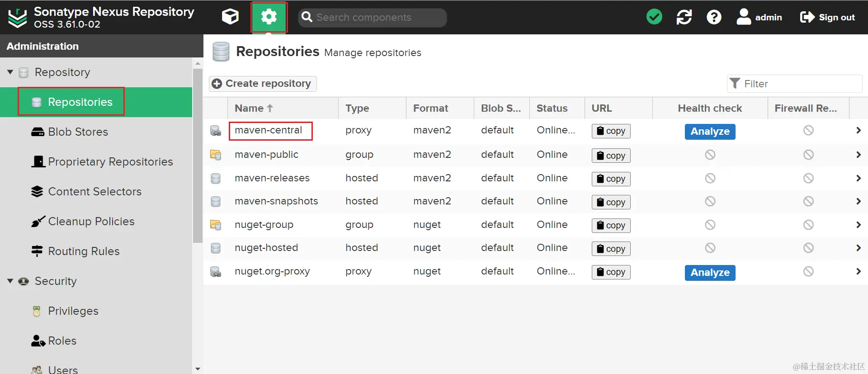Click the Roles user icon
This screenshot has width=868, height=374.
[x=38, y=341]
